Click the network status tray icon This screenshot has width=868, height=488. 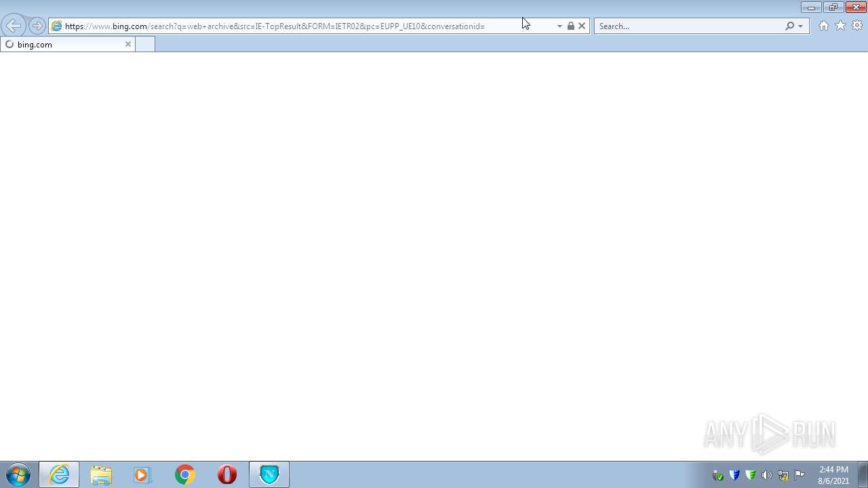click(x=783, y=475)
